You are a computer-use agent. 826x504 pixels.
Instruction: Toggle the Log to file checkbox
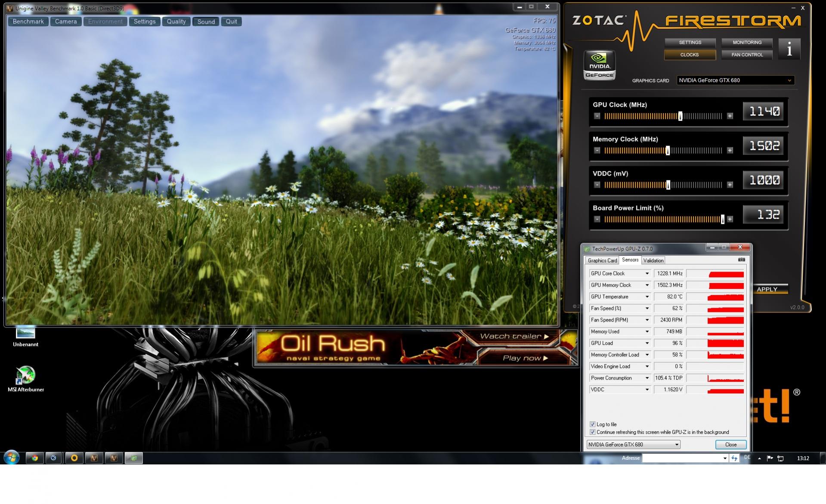coord(592,424)
